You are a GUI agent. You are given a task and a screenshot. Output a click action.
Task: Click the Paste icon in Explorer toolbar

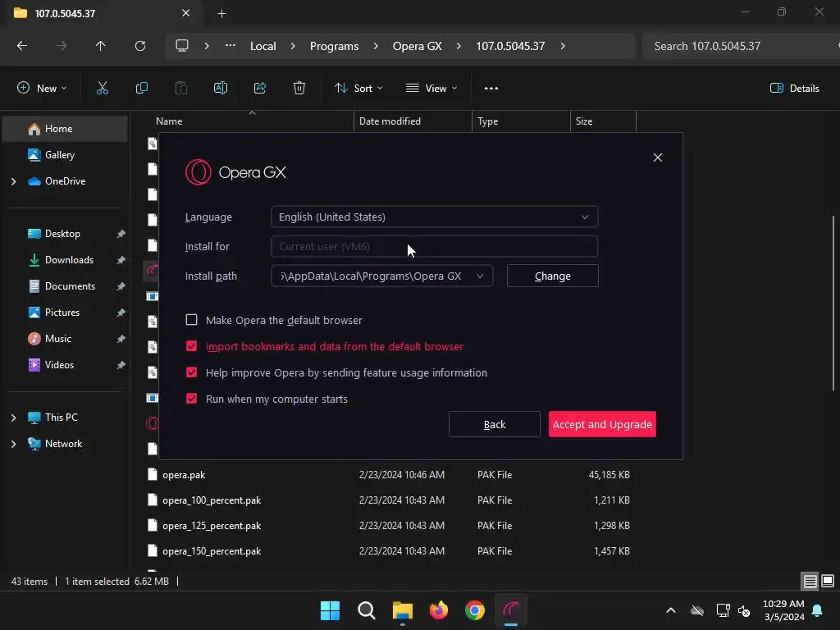coord(181,89)
